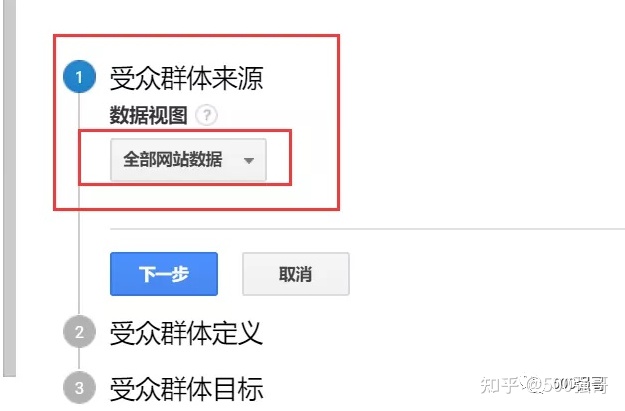
Task: Jump to the gray step 2 circle
Action: point(79,332)
